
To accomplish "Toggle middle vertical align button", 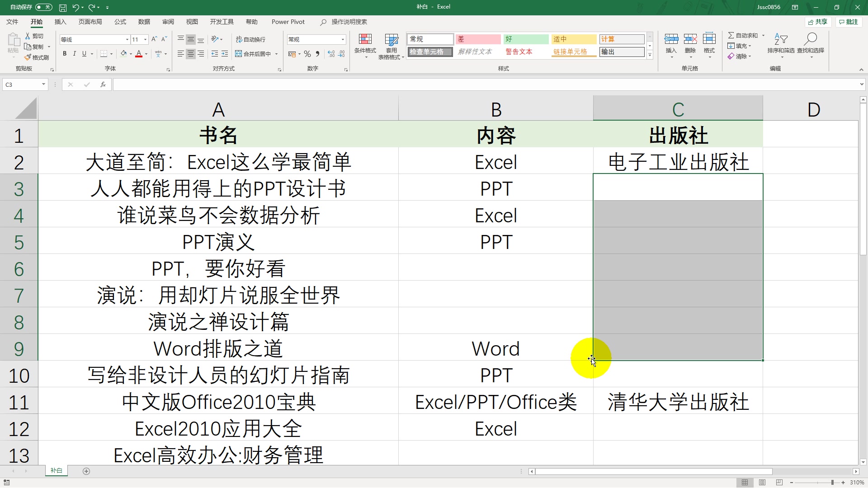I will pos(191,39).
